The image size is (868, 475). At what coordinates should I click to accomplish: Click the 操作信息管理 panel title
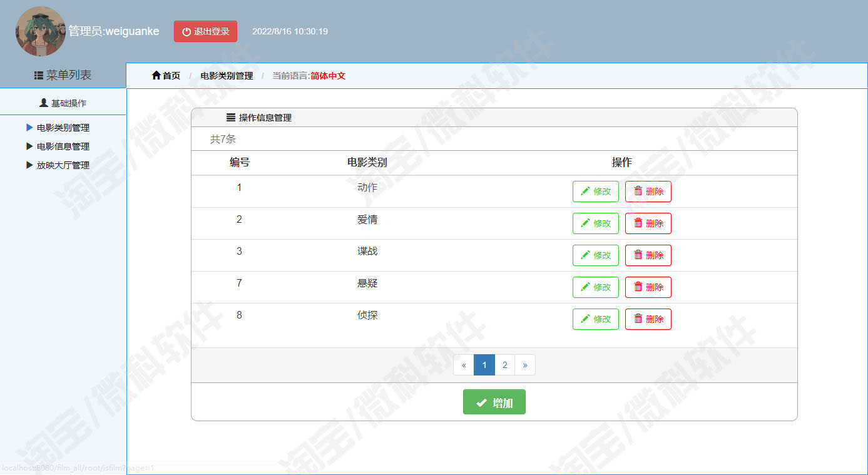(x=265, y=118)
